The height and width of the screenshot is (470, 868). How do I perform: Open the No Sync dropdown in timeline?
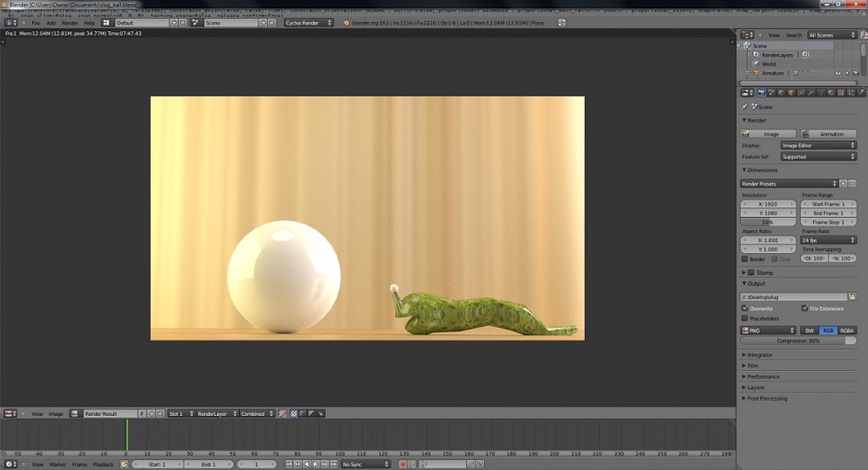(x=365, y=464)
